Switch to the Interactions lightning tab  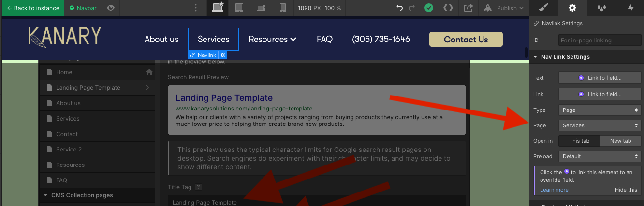pos(630,8)
